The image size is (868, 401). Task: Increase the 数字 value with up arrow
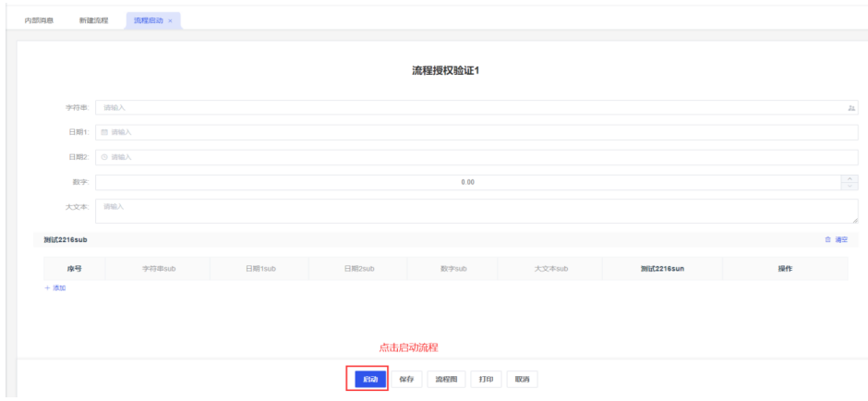850,178
